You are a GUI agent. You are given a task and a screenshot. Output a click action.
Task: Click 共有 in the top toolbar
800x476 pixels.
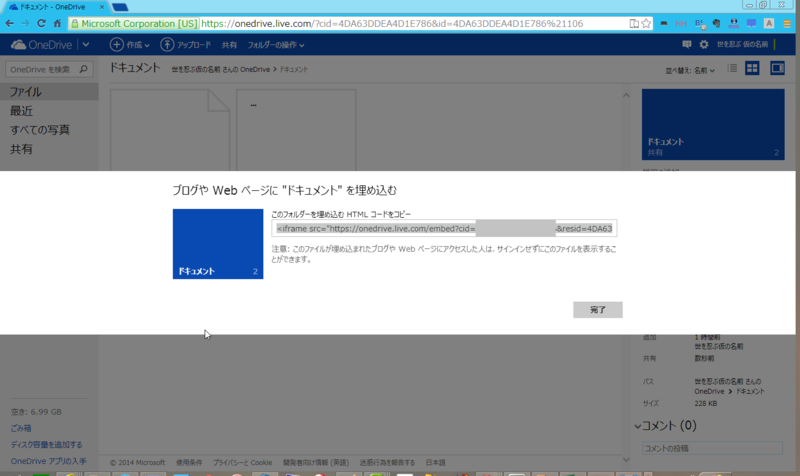pos(229,45)
